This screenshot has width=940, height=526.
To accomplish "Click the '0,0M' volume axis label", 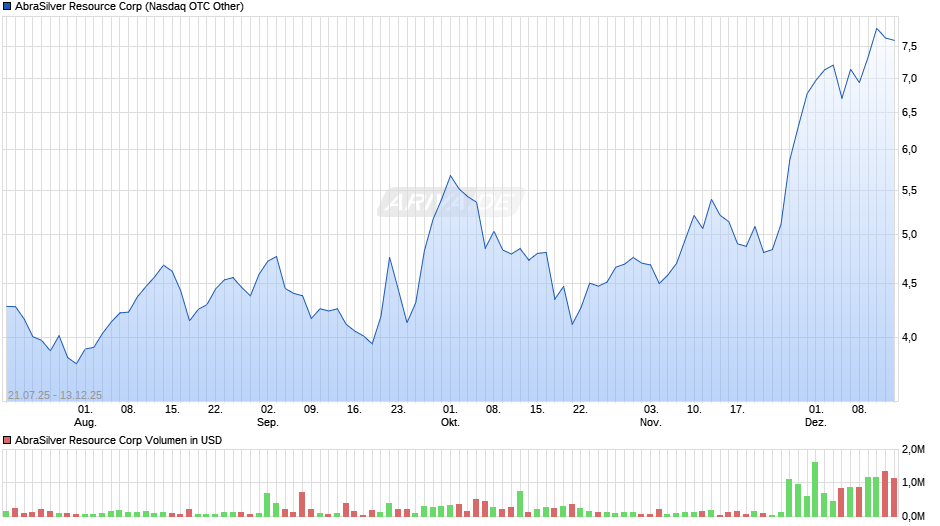I will click(913, 516).
